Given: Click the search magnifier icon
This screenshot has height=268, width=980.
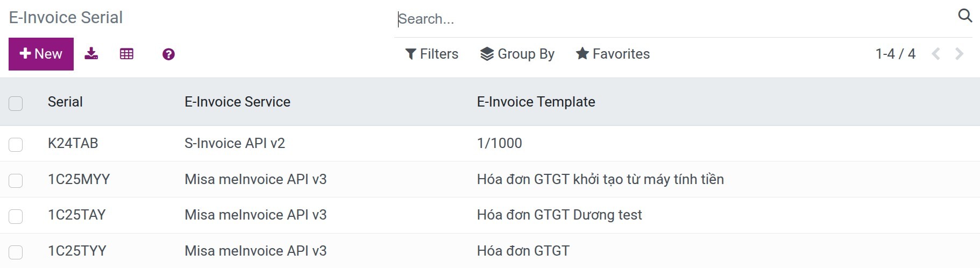Looking at the screenshot, I should click(965, 16).
